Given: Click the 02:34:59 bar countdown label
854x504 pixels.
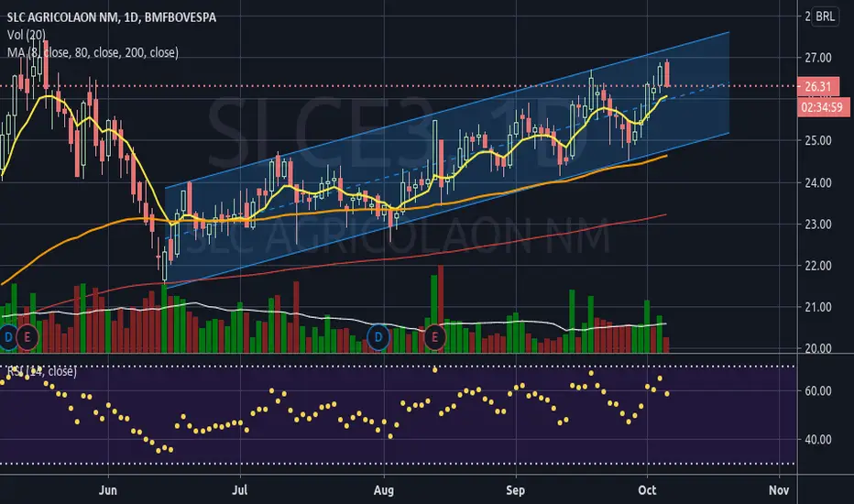Looking at the screenshot, I should click(825, 107).
